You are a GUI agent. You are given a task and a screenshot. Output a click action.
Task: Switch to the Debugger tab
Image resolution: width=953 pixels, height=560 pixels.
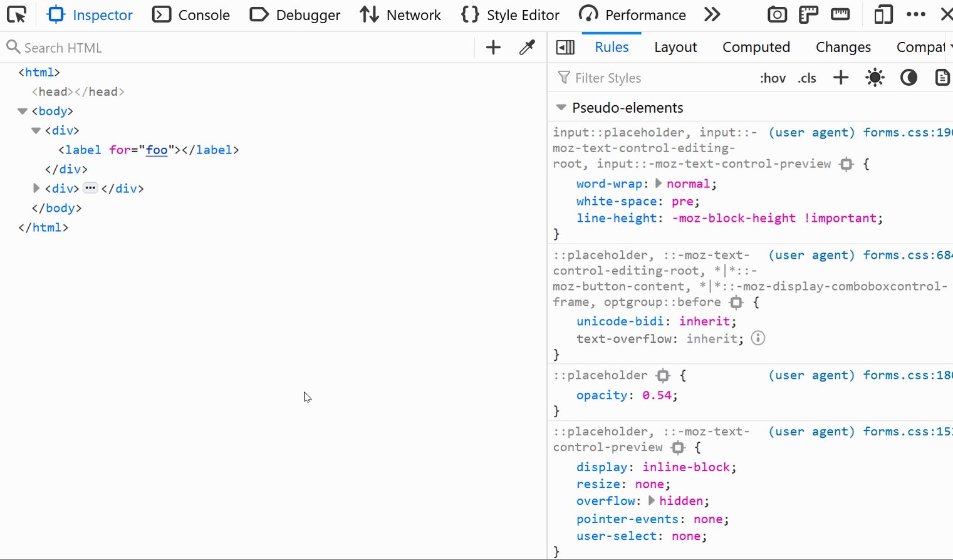pyautogui.click(x=294, y=14)
